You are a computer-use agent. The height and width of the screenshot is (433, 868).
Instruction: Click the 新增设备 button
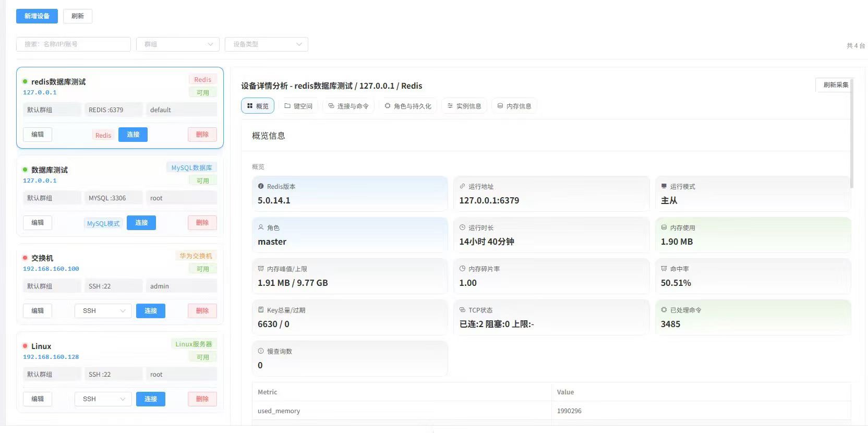pyautogui.click(x=37, y=16)
